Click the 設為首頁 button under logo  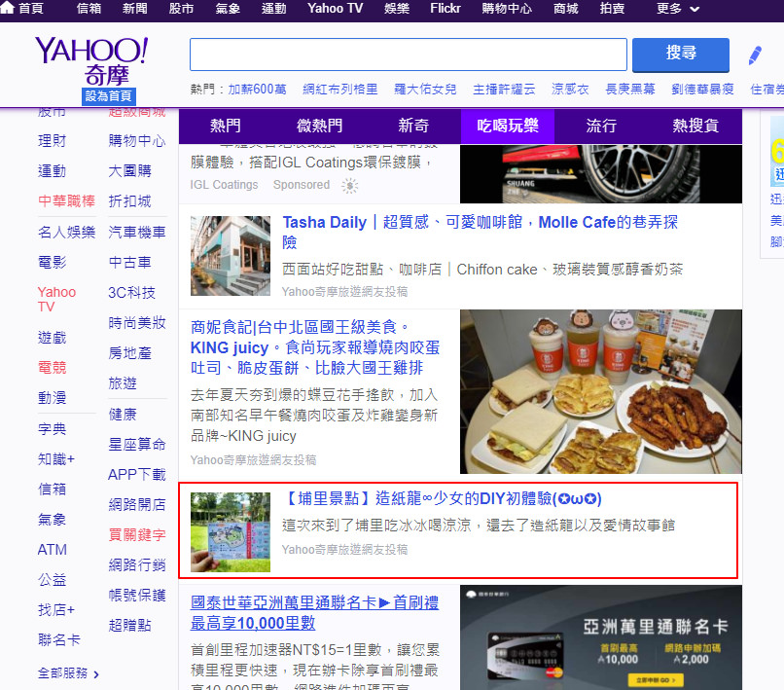coord(108,96)
